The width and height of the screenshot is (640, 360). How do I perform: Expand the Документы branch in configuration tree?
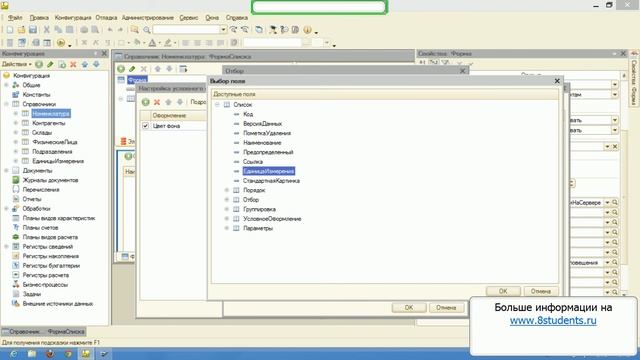click(x=6, y=171)
